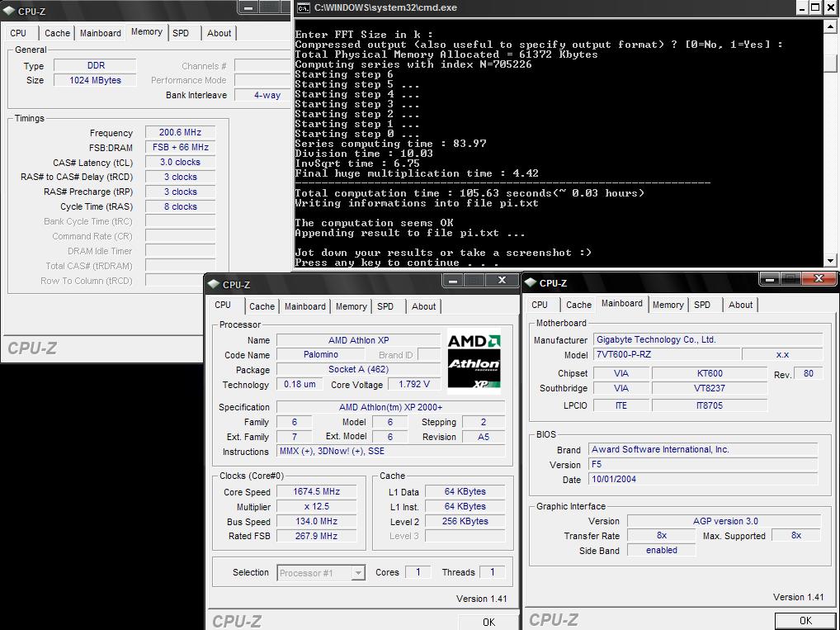Click CPU-Z icon in Memory window title bar
840x630 pixels.
(9, 10)
